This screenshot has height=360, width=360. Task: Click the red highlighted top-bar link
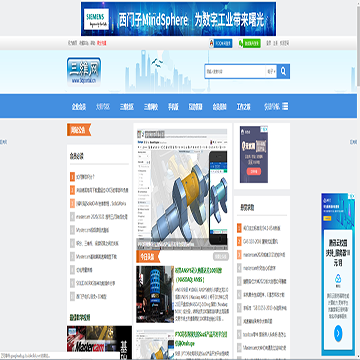pyautogui.click(x=102, y=43)
